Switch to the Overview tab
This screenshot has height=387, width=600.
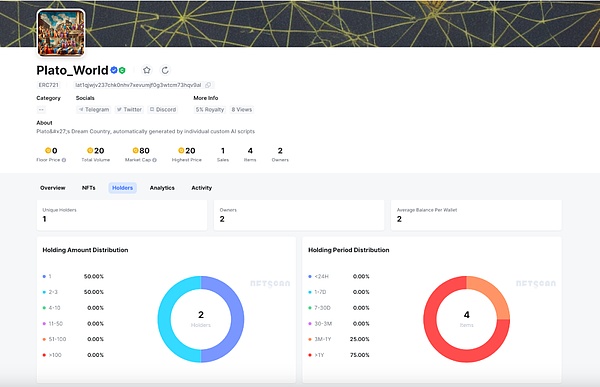tap(53, 188)
